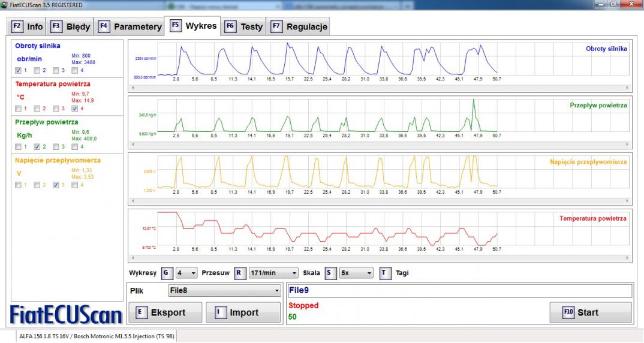Click the Obroty silnika graph plot area
The width and height of the screenshot is (644, 343).
coord(393,59)
